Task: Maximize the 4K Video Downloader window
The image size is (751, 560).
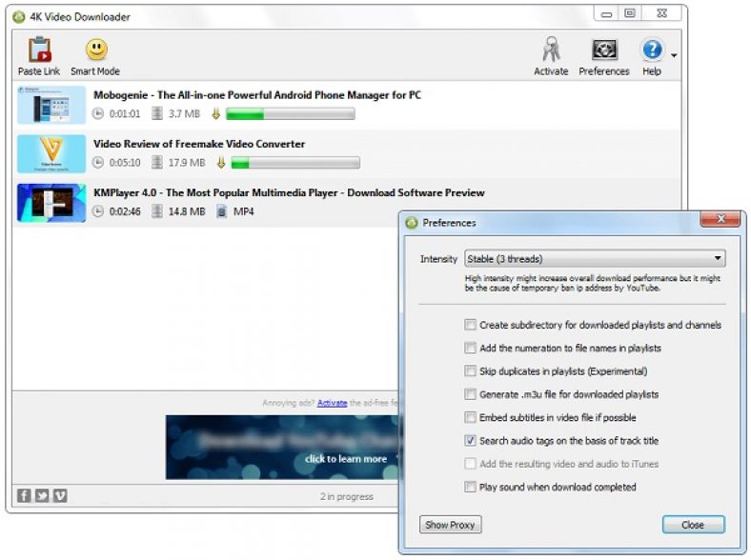Action: coord(630,13)
